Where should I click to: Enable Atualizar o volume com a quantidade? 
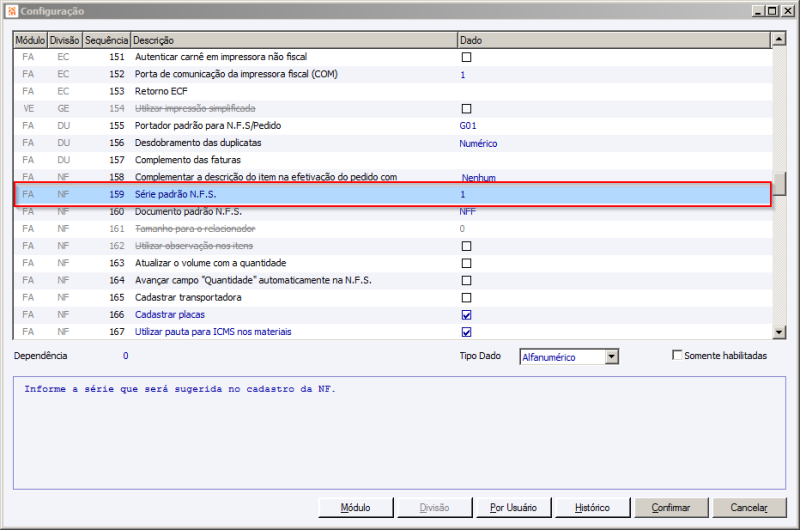tap(466, 263)
